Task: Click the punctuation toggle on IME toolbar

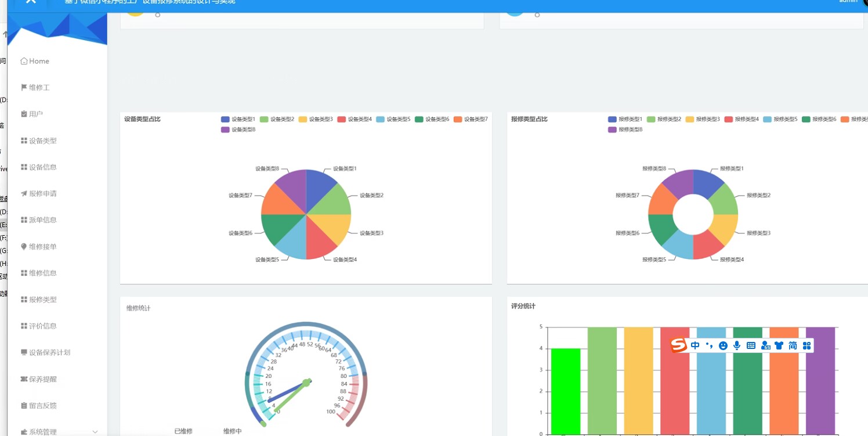Action: pyautogui.click(x=709, y=345)
